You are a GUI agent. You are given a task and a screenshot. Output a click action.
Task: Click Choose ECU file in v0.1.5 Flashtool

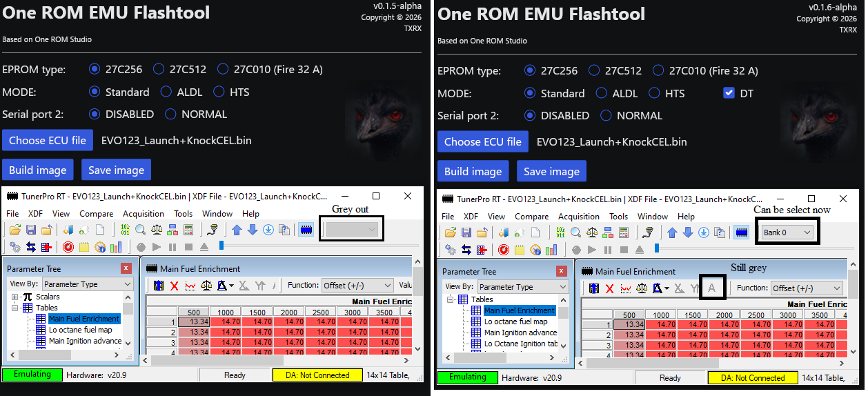tap(48, 140)
